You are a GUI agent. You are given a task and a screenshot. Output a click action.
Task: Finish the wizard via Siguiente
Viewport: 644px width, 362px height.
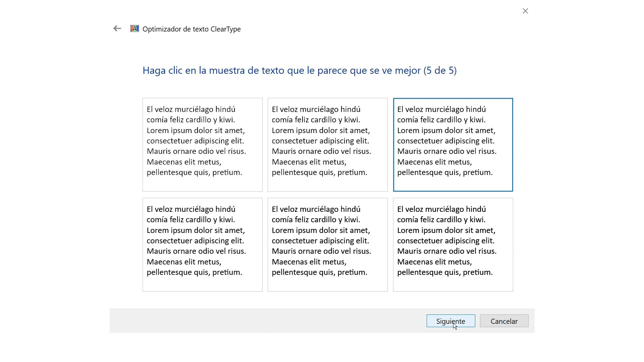pyautogui.click(x=450, y=321)
